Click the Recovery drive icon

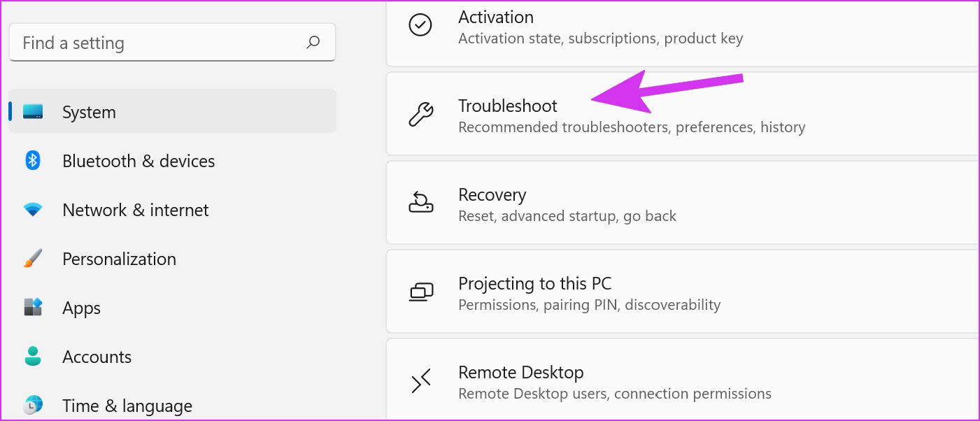[420, 203]
